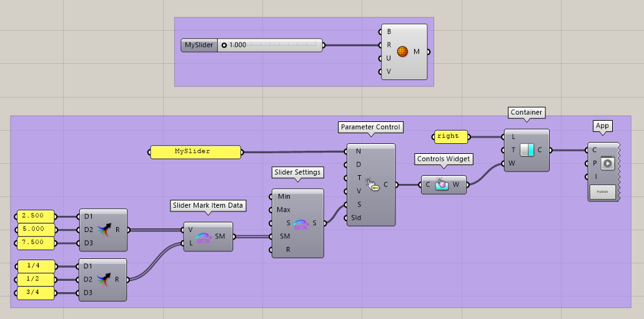644x319 pixels.
Task: Click the T input of Container component
Action: click(x=513, y=150)
